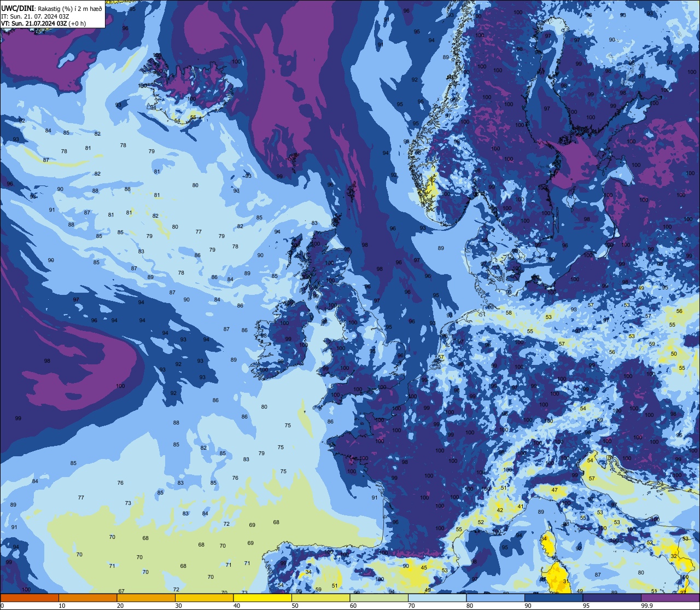Click the legend tick label 20

[120, 606]
